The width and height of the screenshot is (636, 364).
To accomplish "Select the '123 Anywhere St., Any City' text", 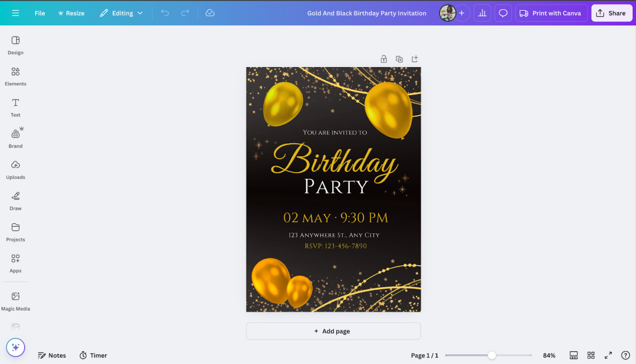I will [334, 235].
